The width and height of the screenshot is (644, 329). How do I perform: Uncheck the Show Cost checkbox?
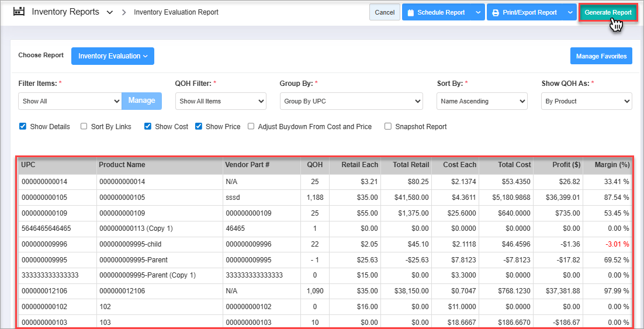pyautogui.click(x=148, y=126)
